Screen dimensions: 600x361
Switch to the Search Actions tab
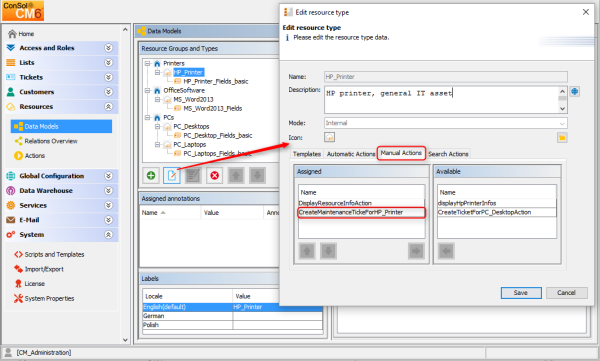pos(448,154)
